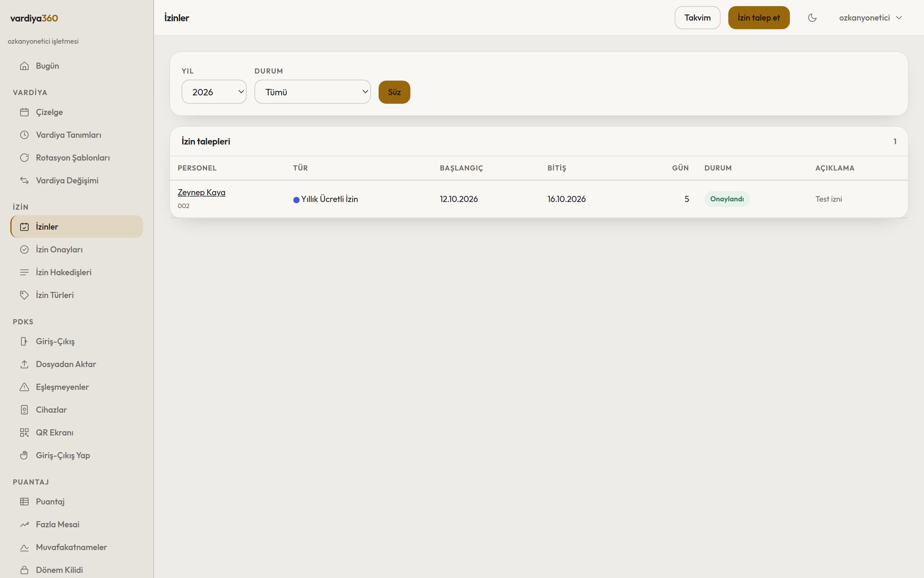Click the Dönem Kilidi lock icon
This screenshot has height=578, width=924.
24,570
